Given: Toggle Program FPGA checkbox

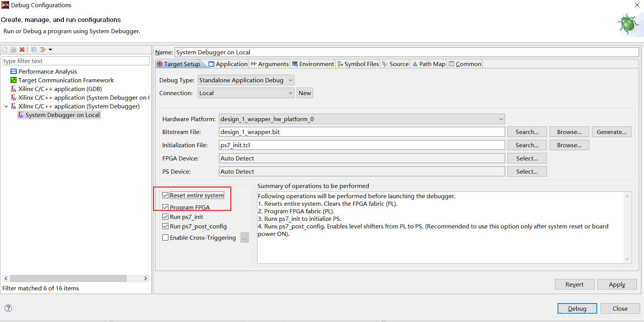Looking at the screenshot, I should 165,207.
